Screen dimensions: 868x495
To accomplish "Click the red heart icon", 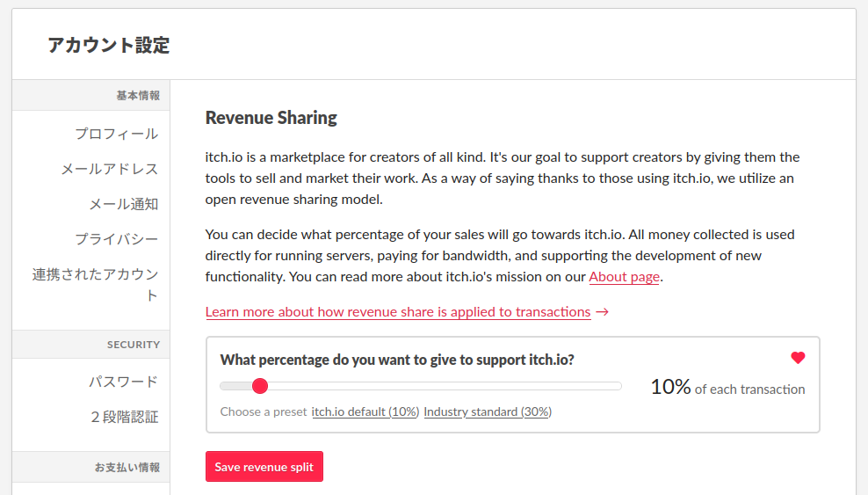I will (x=798, y=358).
